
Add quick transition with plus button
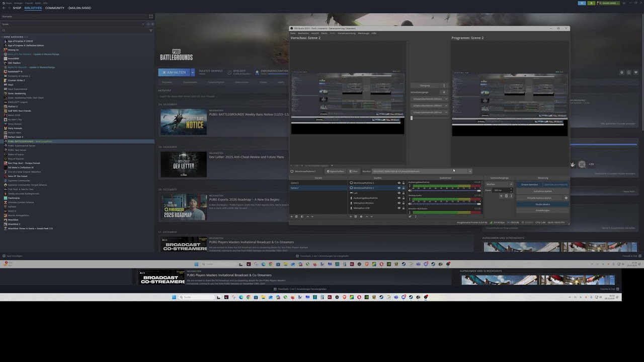(444, 93)
